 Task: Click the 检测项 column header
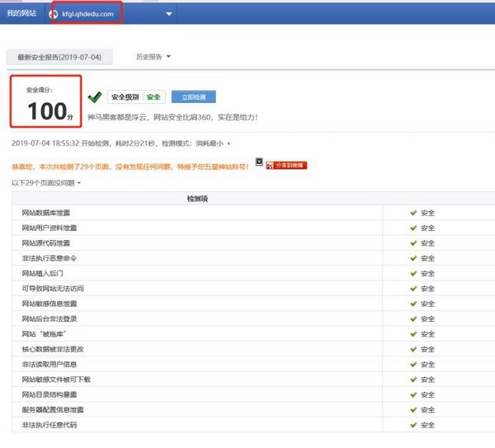(x=197, y=199)
